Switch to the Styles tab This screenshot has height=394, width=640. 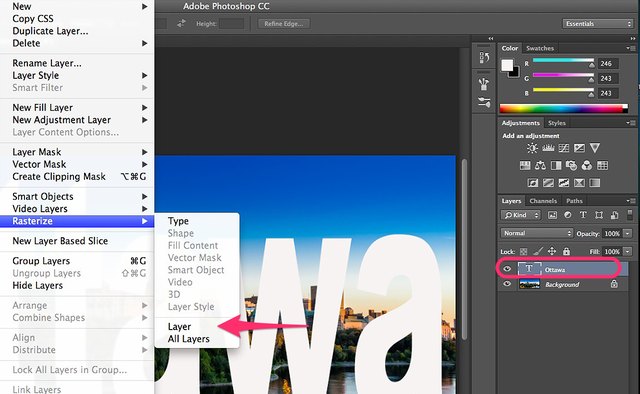coord(557,123)
